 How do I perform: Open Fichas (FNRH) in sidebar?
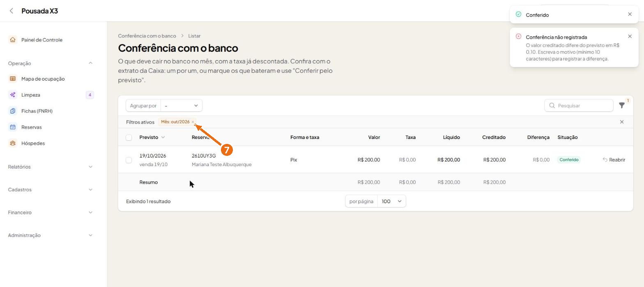pyautogui.click(x=37, y=111)
